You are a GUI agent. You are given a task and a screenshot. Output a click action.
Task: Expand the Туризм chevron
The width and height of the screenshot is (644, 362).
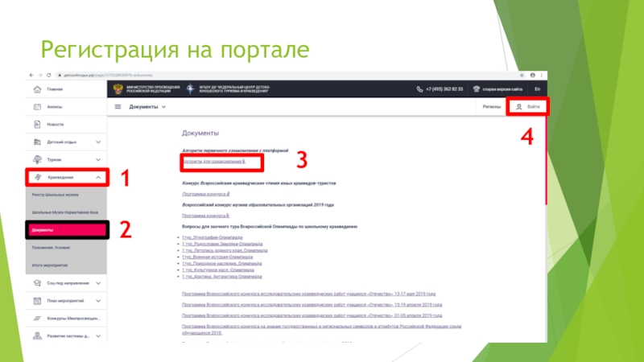[98, 159]
